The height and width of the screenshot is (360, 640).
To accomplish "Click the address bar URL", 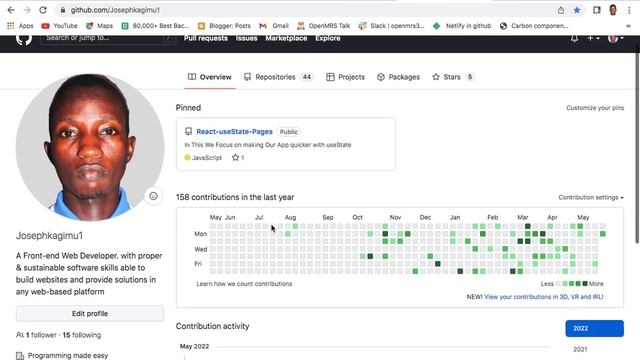I will tap(116, 10).
